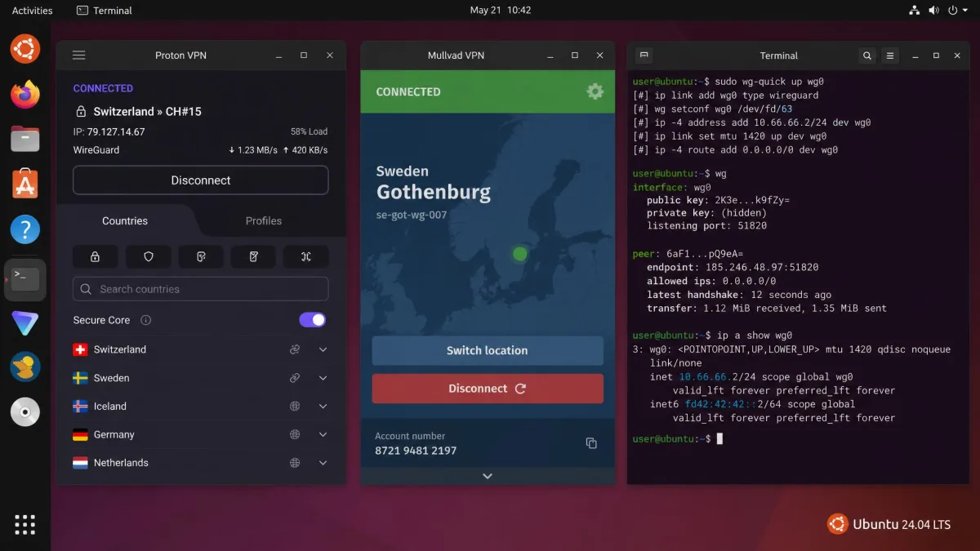Click the link icon in the Sweden row
Viewport: 980px width, 551px height.
295,378
